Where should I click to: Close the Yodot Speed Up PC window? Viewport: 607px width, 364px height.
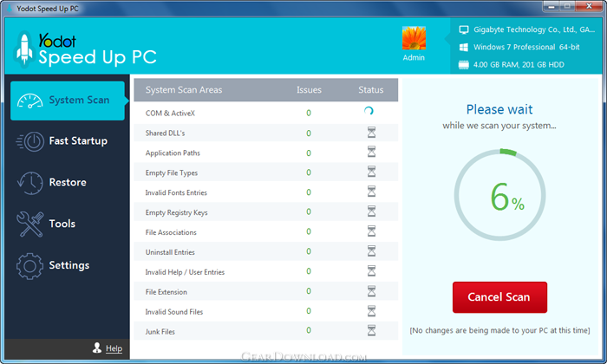tap(589, 6)
